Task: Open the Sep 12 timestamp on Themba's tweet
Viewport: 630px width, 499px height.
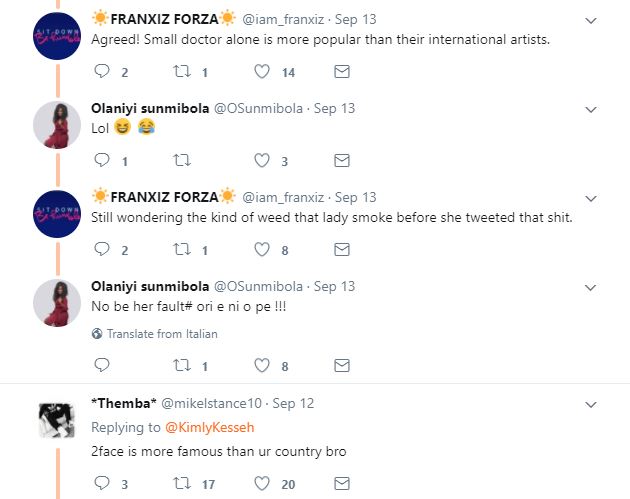Action: pyautogui.click(x=293, y=403)
